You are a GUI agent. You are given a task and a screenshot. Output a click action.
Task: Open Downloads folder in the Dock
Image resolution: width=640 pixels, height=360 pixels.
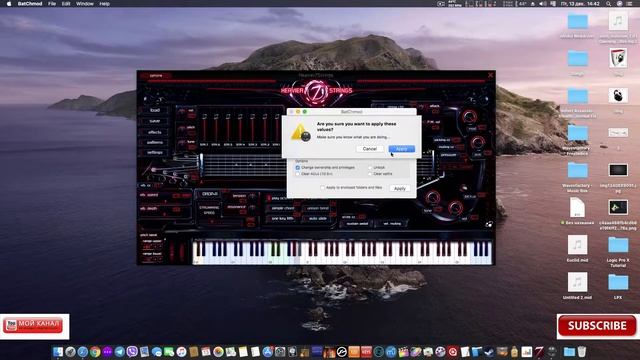[x=569, y=351]
